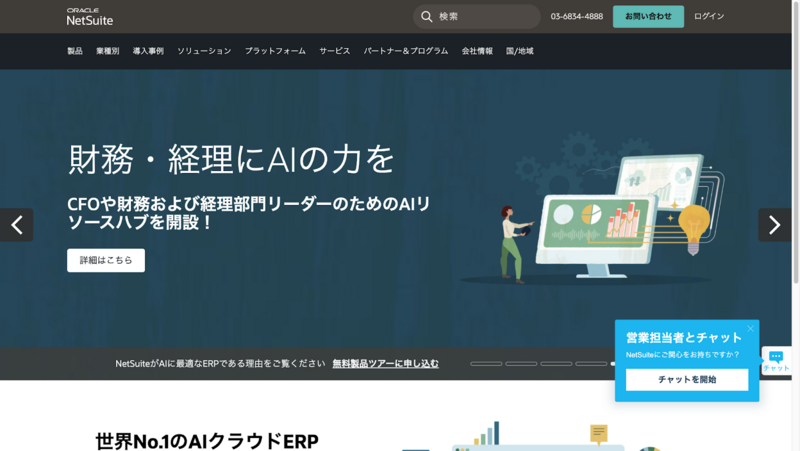Image resolution: width=800 pixels, height=451 pixels.
Task: Select the fourth carousel indicator bar
Action: click(x=591, y=364)
